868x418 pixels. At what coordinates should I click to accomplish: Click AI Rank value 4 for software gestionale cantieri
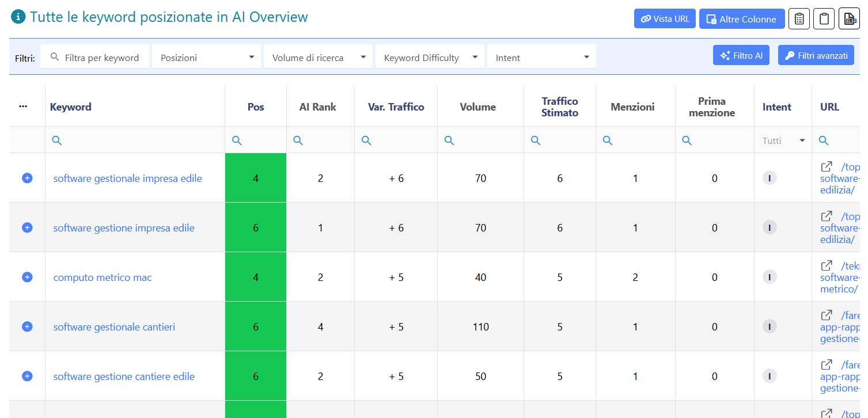pos(321,327)
